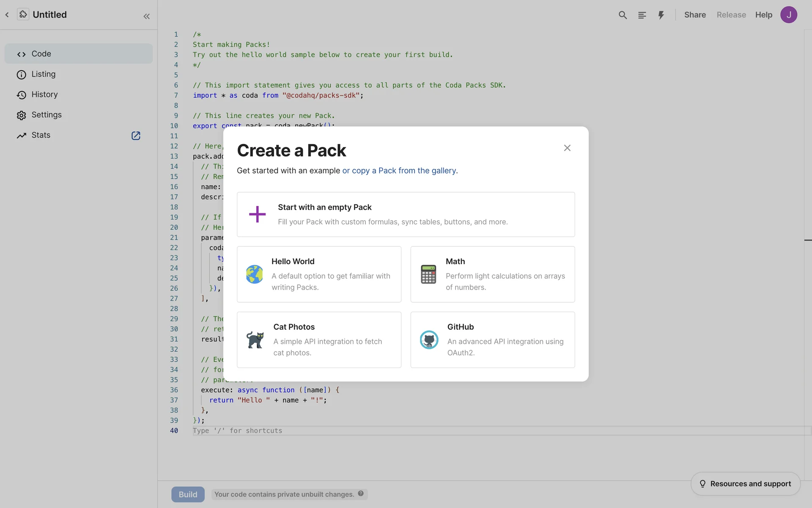Open the History section
Viewport: 812px width, 508px height.
coord(44,94)
